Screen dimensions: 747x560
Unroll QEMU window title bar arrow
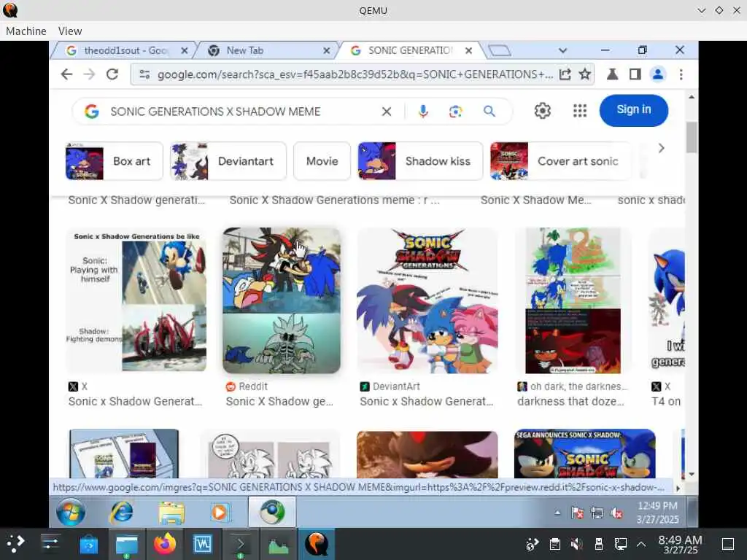coord(701,10)
